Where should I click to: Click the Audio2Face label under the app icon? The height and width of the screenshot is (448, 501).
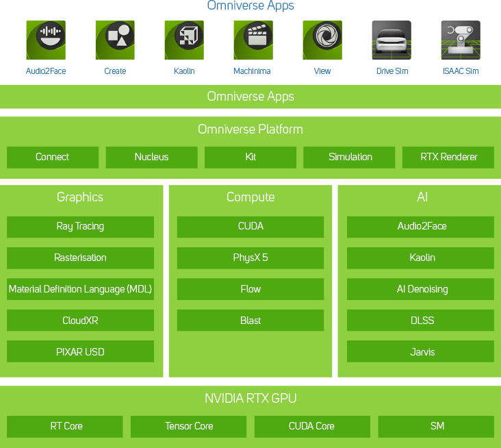click(x=46, y=71)
